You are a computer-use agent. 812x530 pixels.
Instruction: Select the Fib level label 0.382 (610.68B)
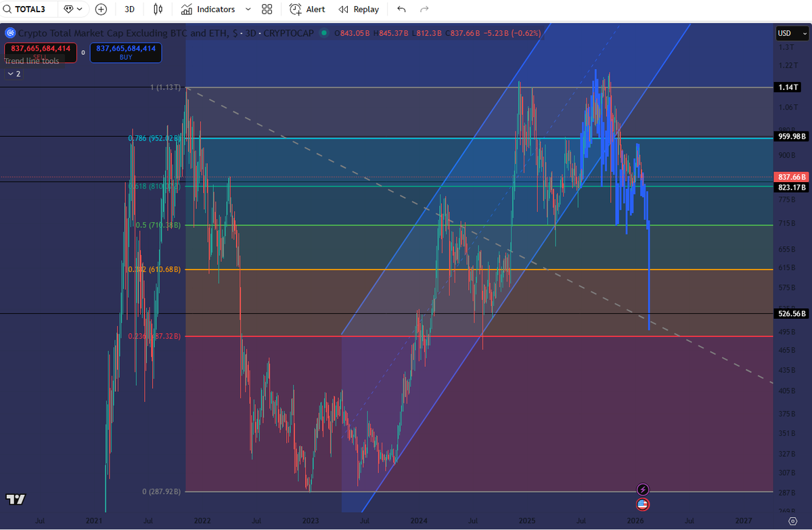[x=155, y=269]
